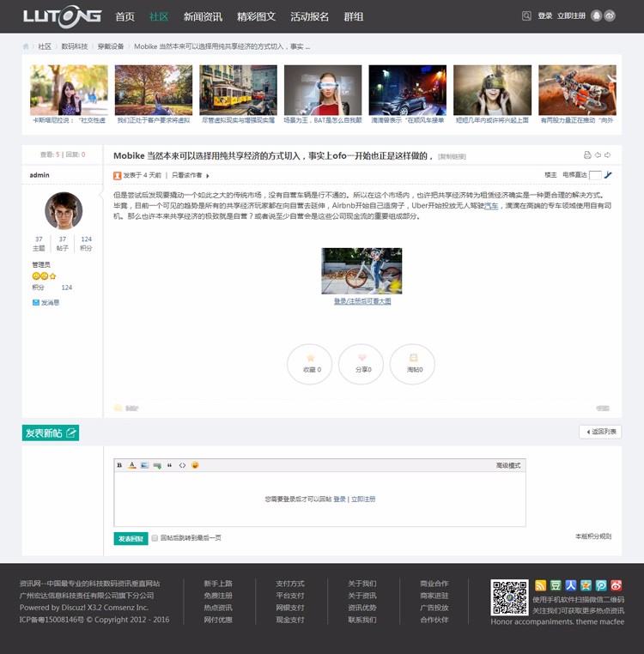The height and width of the screenshot is (654, 644).
Task: Share the post with the heart 分享 button
Action: [361, 364]
